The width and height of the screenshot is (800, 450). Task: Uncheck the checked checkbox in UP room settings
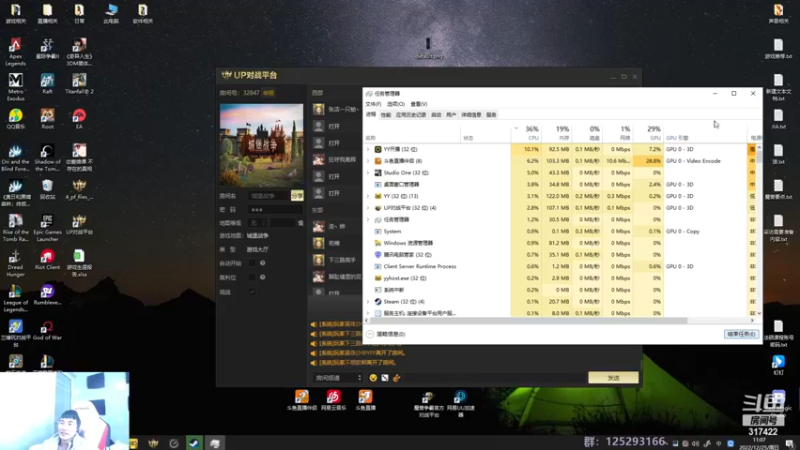[x=252, y=292]
